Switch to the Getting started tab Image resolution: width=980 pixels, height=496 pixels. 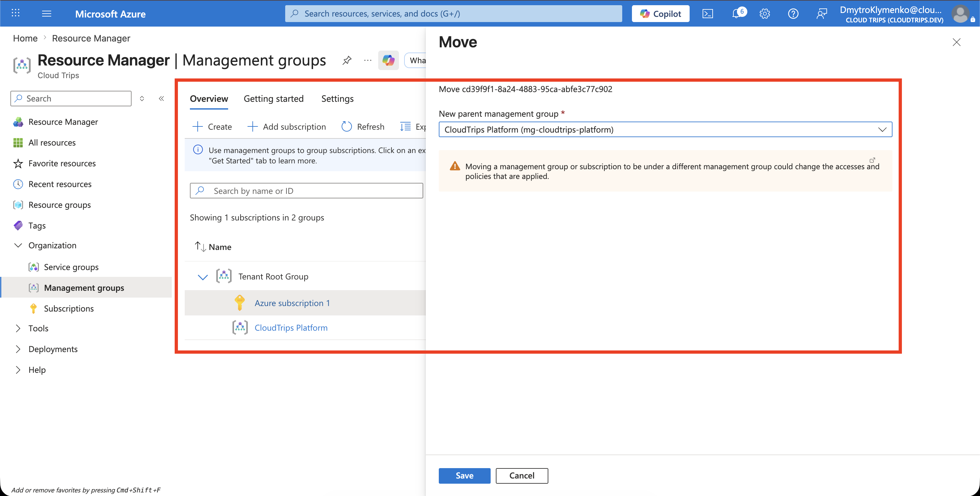click(x=274, y=99)
